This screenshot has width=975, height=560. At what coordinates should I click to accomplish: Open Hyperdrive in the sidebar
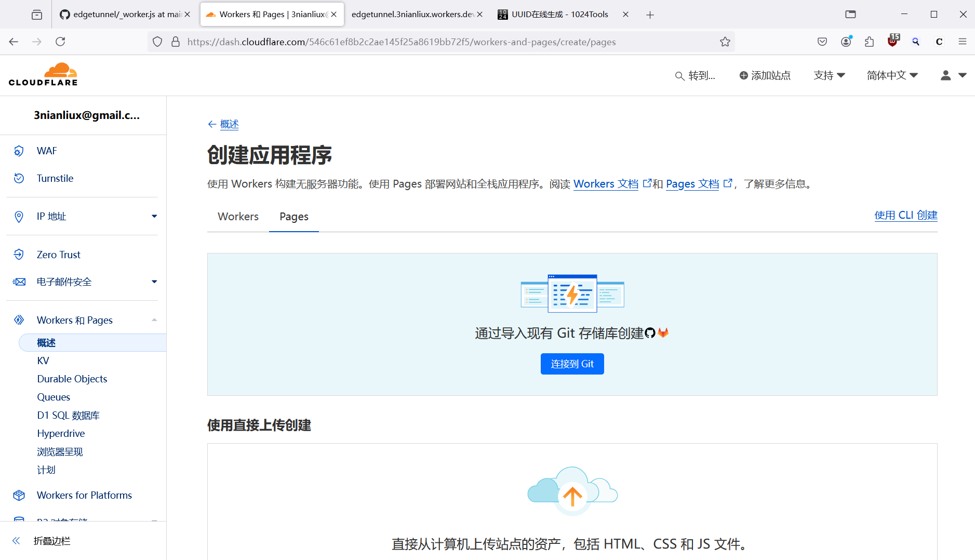(x=61, y=434)
